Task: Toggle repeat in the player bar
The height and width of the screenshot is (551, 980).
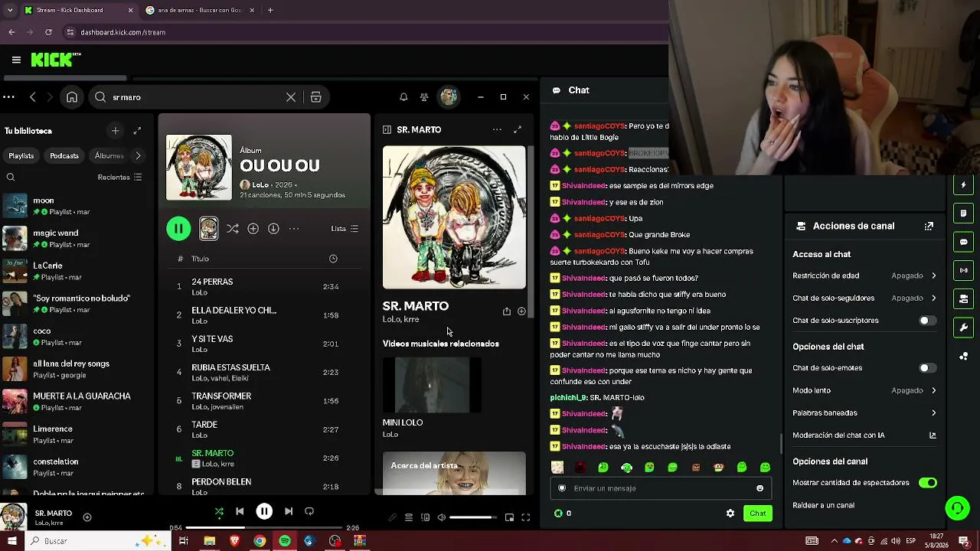Action: tap(309, 511)
